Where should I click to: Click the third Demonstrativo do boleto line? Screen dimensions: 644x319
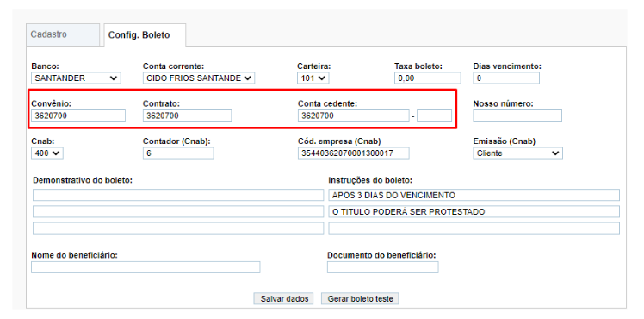[x=178, y=228]
